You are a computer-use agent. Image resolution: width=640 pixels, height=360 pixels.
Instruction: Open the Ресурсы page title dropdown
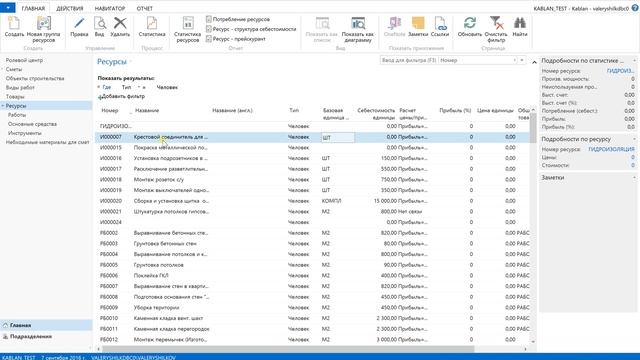(131, 62)
